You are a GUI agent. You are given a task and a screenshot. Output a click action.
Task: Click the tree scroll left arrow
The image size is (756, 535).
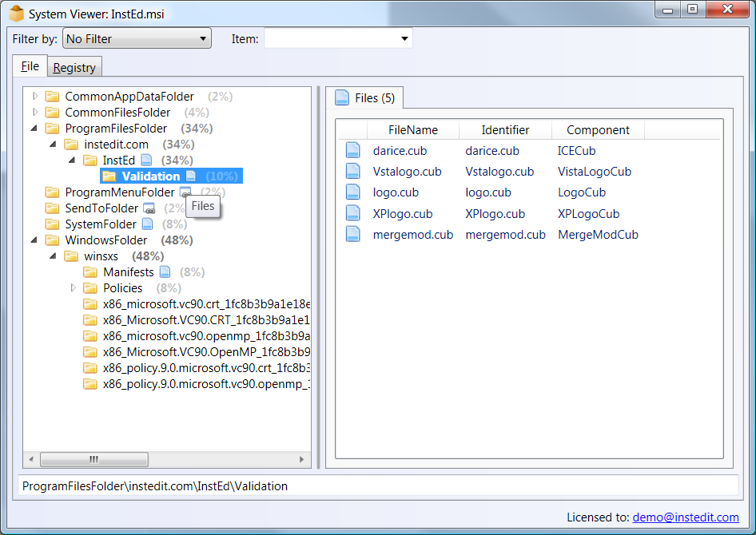click(x=31, y=459)
